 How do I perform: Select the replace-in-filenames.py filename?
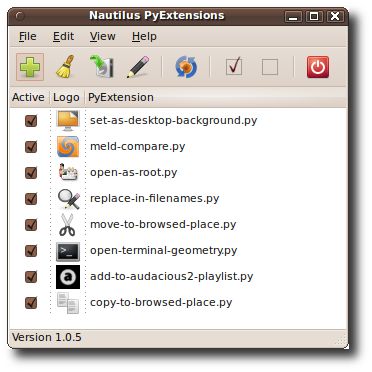[155, 198]
